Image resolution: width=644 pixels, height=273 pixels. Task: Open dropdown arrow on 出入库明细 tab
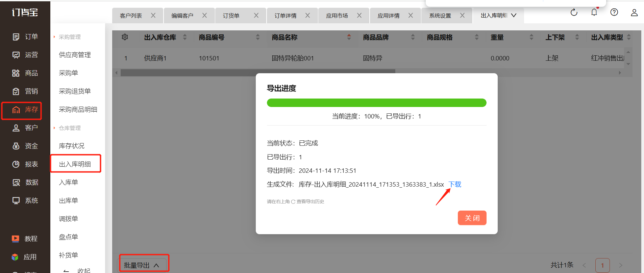point(514,16)
